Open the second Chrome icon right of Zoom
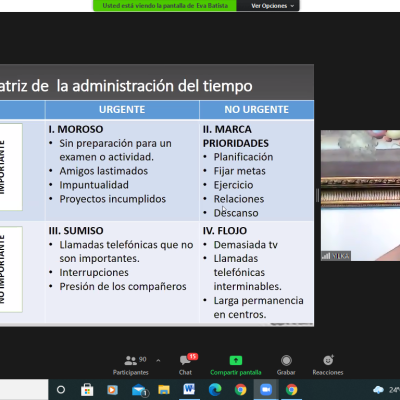 point(291,389)
